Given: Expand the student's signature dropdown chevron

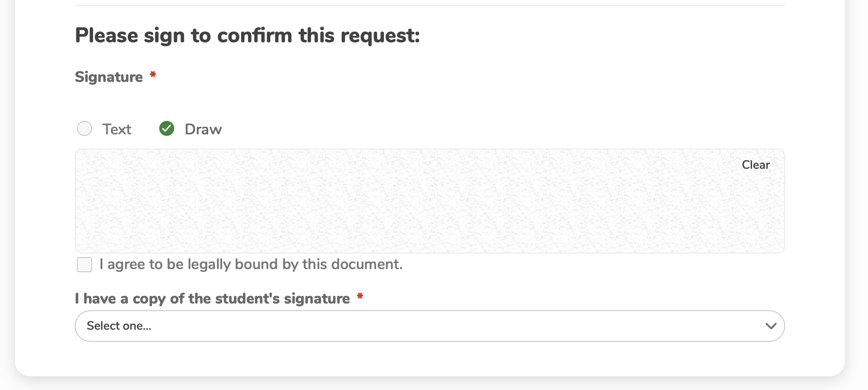Looking at the screenshot, I should [770, 326].
